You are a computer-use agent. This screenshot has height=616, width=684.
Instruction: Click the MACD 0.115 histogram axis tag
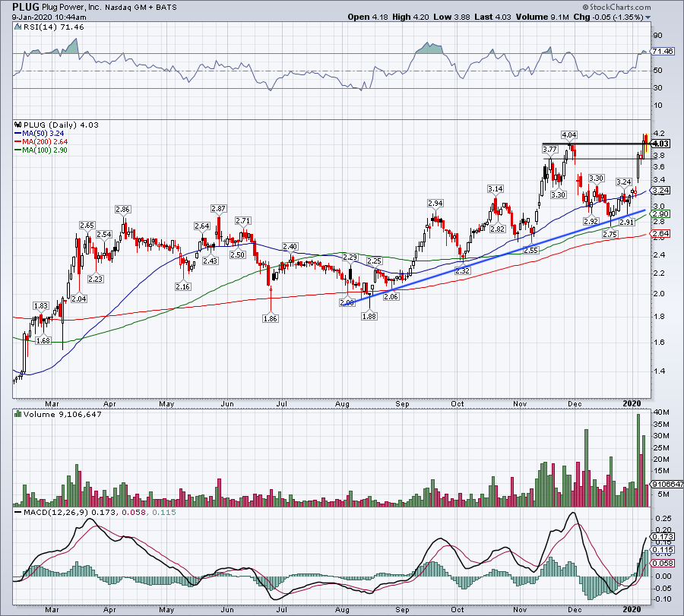[x=662, y=550]
